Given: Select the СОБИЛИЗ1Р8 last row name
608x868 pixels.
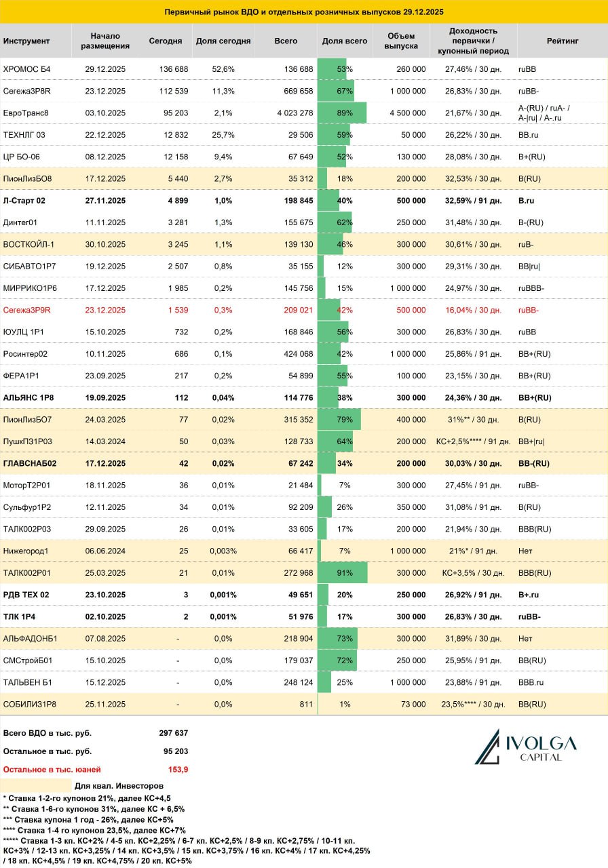Looking at the screenshot, I should [x=30, y=704].
